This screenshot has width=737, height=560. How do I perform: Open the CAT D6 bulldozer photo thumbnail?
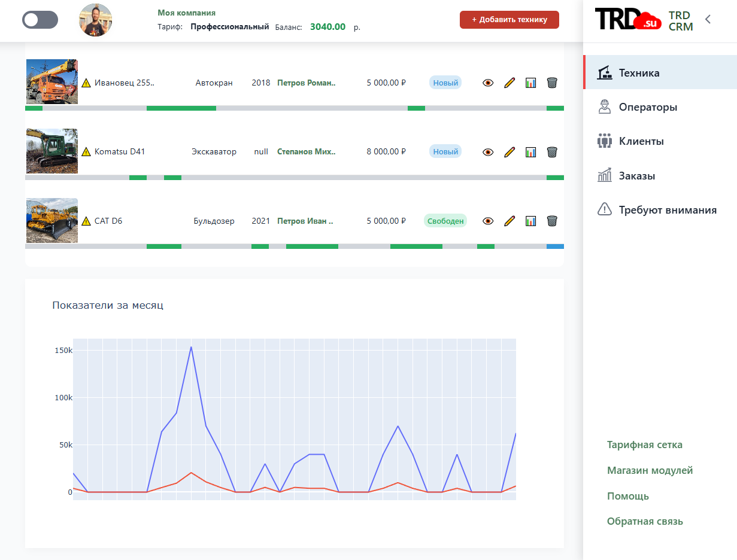point(52,220)
